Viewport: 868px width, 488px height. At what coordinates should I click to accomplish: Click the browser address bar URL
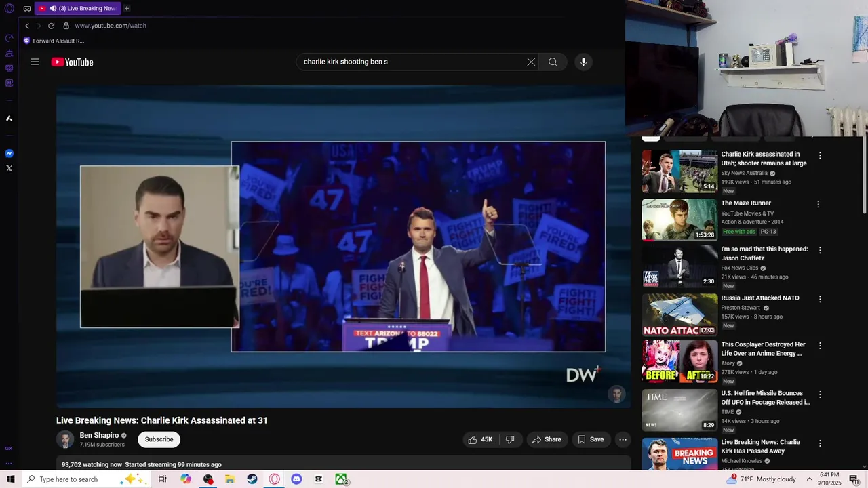click(x=111, y=26)
